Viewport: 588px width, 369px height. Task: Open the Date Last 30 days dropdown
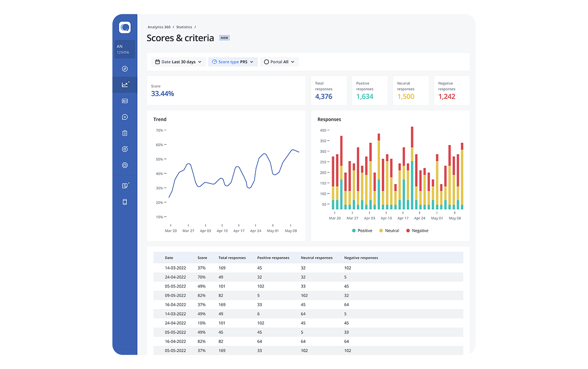[178, 61]
